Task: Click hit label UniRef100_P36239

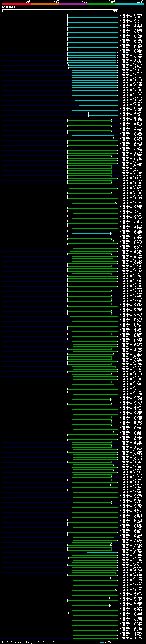Action: pyautogui.click(x=131, y=208)
